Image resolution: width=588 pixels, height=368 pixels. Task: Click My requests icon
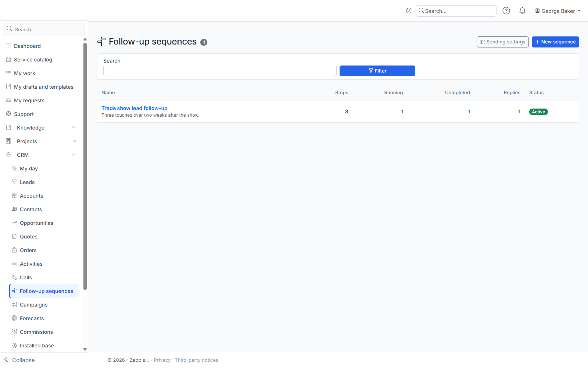tap(8, 100)
